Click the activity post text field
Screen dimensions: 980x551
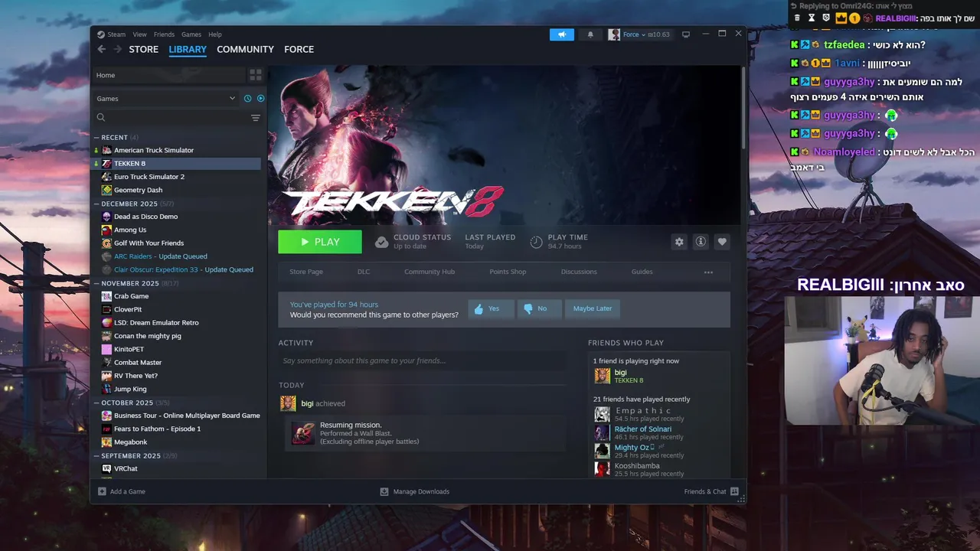pyautogui.click(x=423, y=361)
